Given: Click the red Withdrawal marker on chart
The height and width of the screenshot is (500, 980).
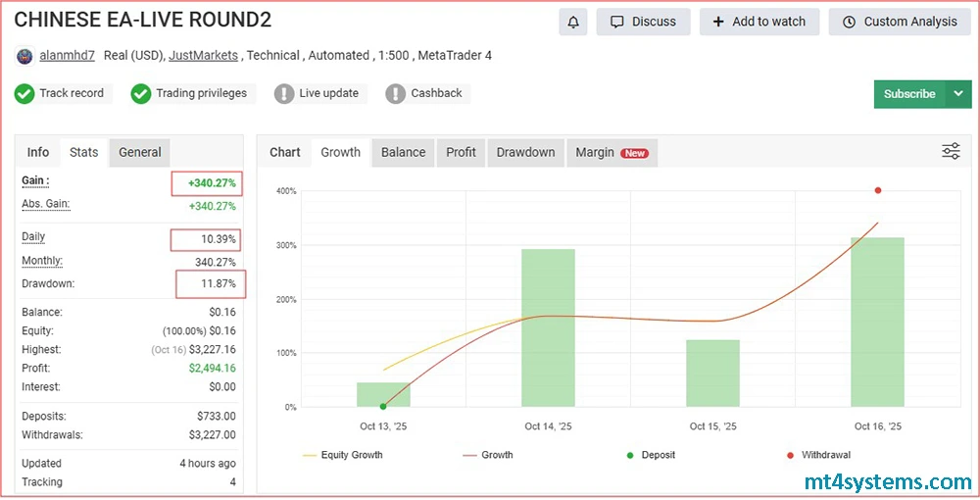Looking at the screenshot, I should (x=878, y=190).
